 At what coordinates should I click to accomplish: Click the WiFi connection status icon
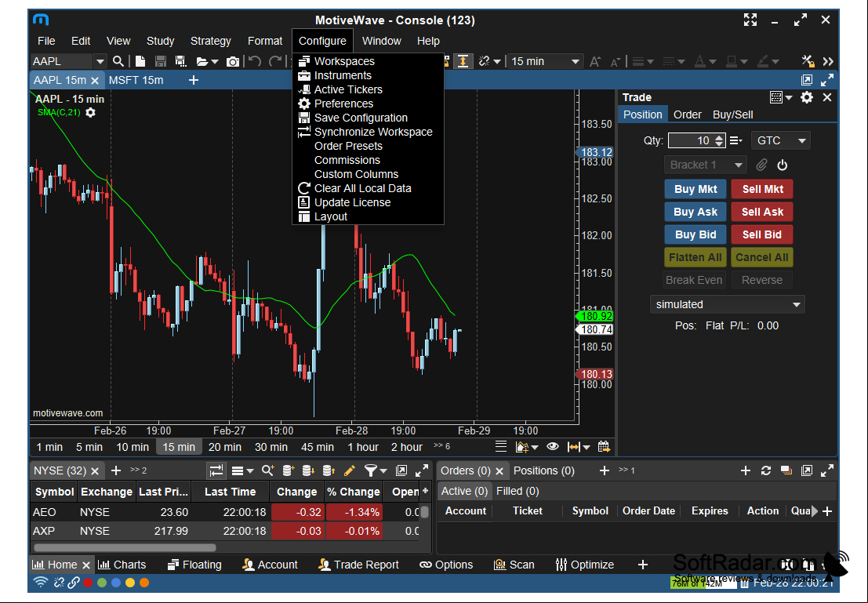[41, 583]
